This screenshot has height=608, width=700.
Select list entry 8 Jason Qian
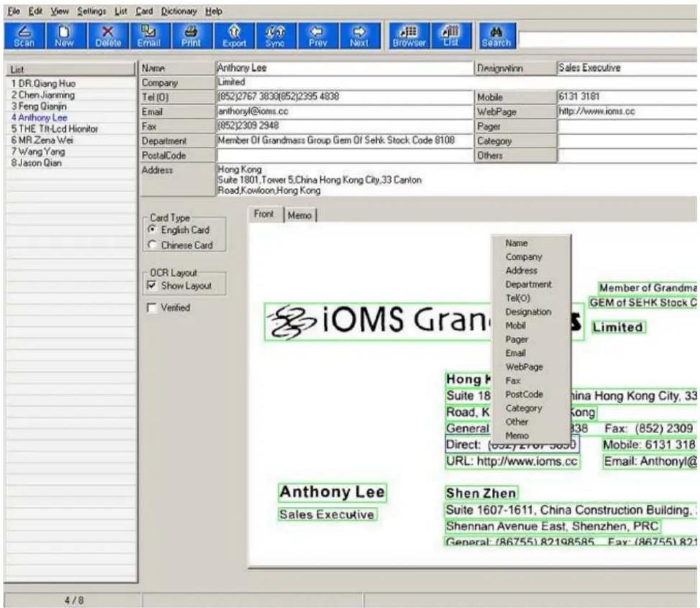pos(70,163)
